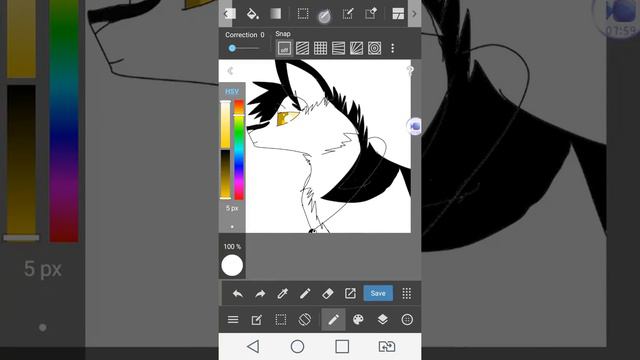Enable parallel lines snap
The height and width of the screenshot is (360, 640).
302,49
